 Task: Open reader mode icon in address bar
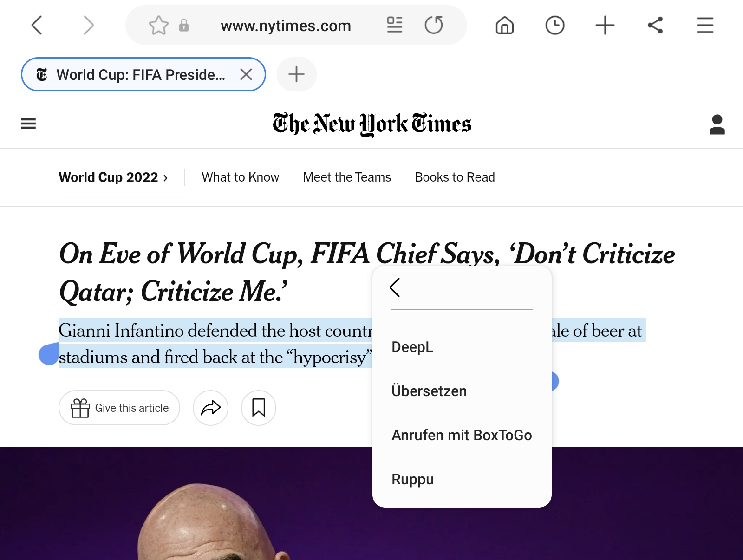coord(395,25)
